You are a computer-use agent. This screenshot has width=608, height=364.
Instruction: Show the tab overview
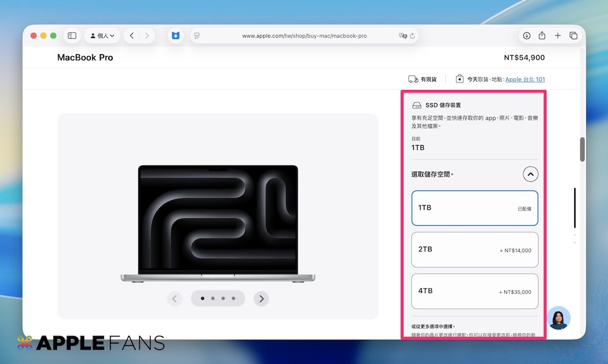click(x=573, y=36)
